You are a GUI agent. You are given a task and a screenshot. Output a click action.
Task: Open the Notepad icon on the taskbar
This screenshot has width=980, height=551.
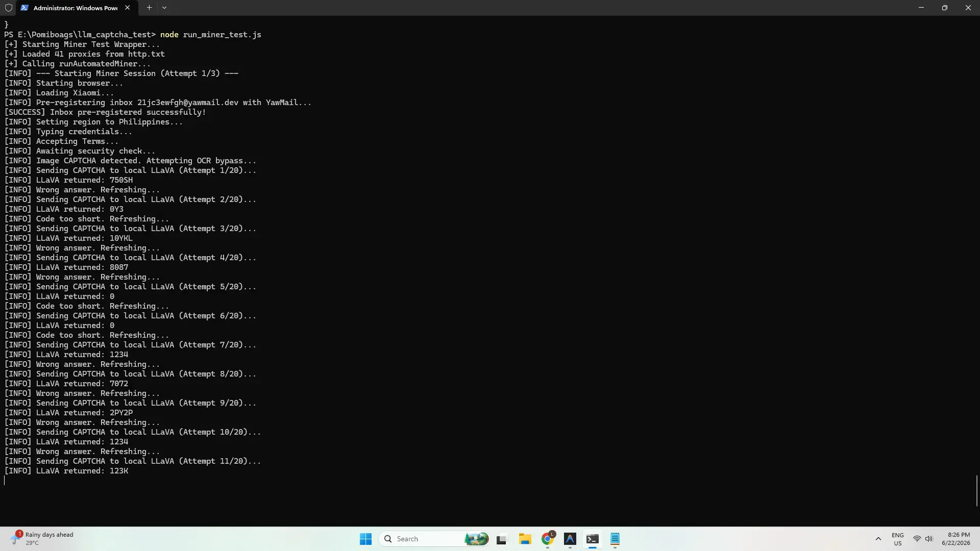tap(615, 539)
